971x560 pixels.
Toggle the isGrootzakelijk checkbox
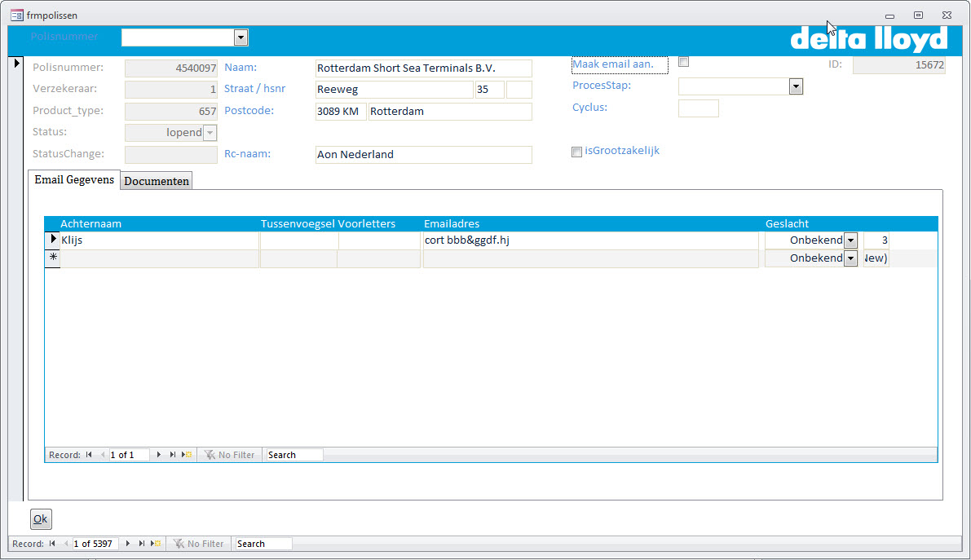pos(576,152)
